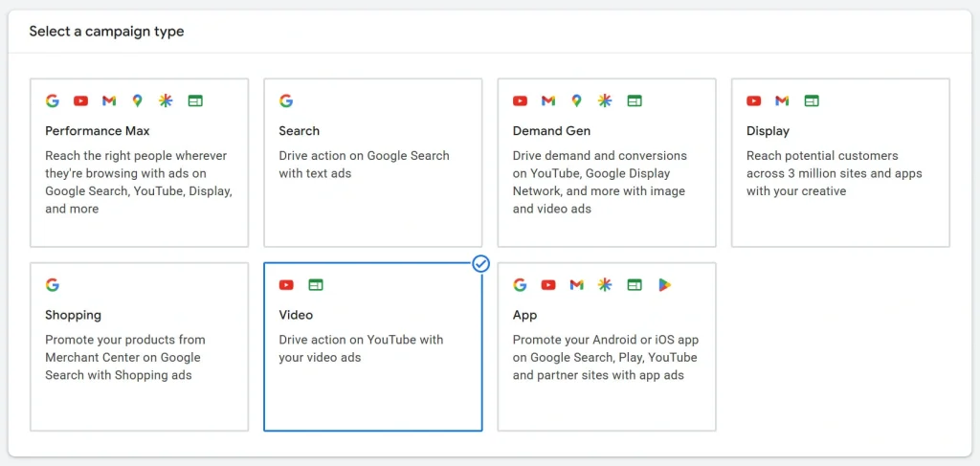Screen dimensions: 980x466
Task: Click the Gmail icon in App card
Action: (x=576, y=285)
